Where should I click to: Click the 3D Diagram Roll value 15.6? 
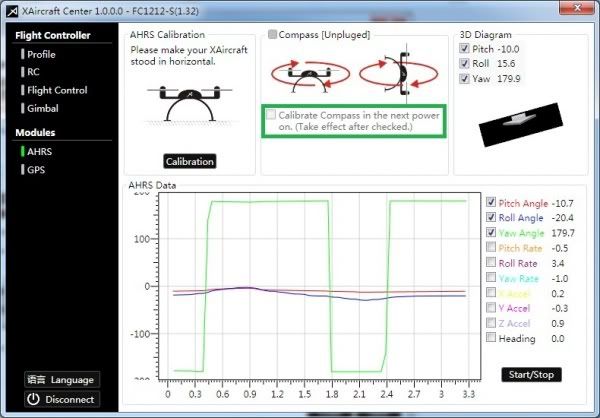(x=506, y=64)
